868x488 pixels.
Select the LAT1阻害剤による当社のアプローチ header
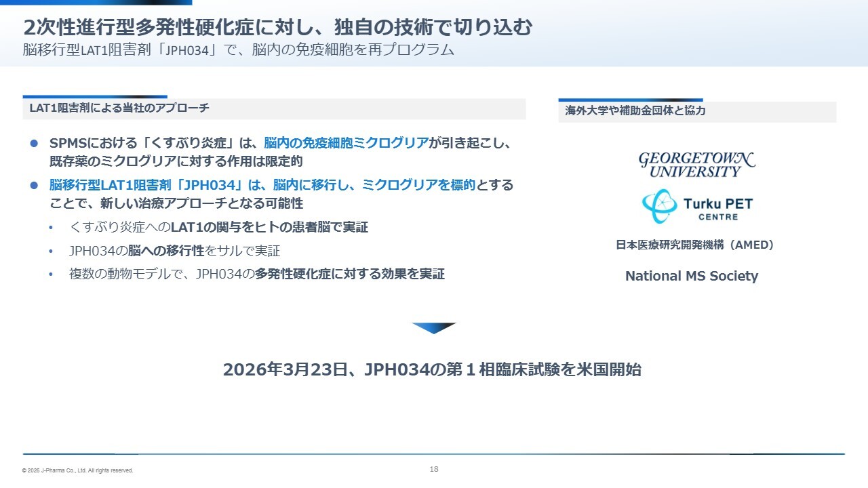click(119, 108)
